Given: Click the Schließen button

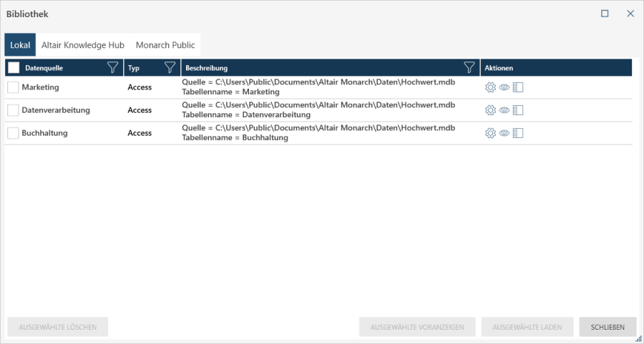Looking at the screenshot, I should [x=608, y=328].
